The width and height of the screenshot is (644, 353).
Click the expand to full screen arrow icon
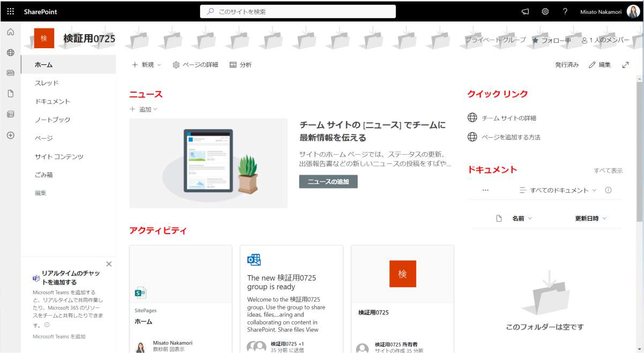(625, 65)
